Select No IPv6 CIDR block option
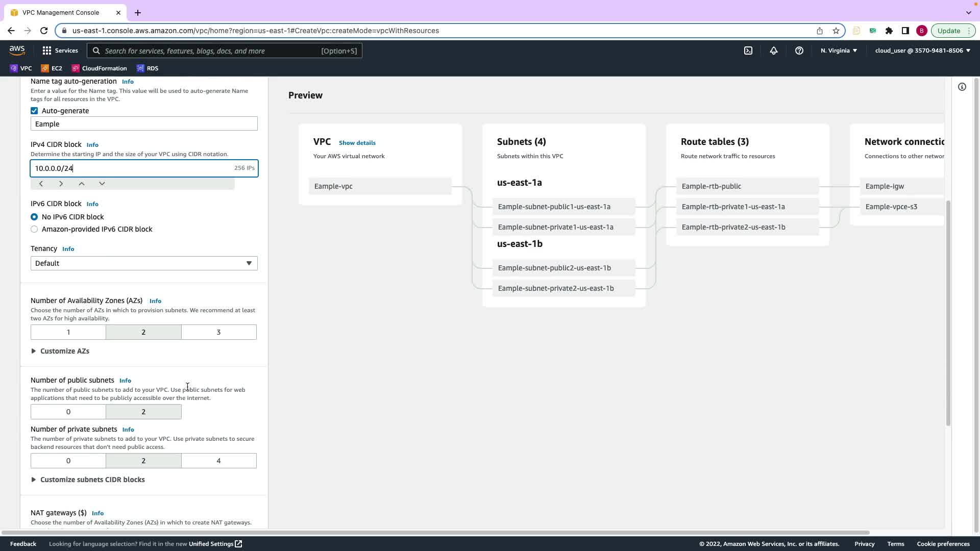 point(34,217)
